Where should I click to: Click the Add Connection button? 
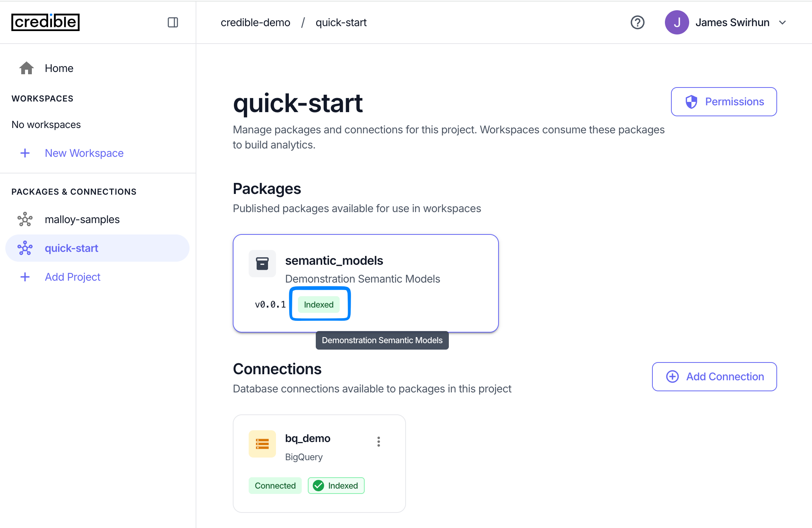coord(714,376)
